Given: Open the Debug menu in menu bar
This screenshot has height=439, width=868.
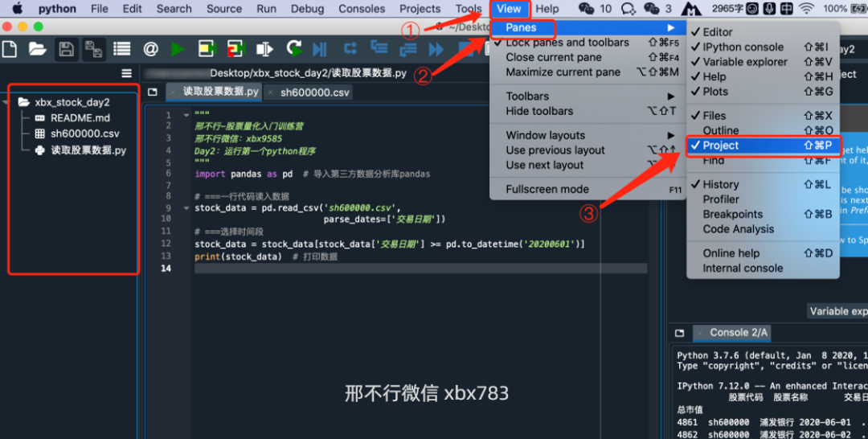Looking at the screenshot, I should 307,8.
